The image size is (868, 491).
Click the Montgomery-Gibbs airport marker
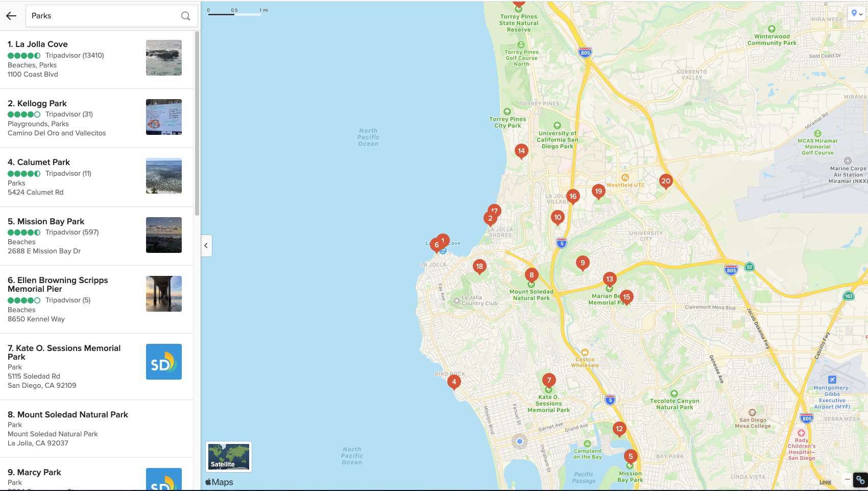pos(832,380)
